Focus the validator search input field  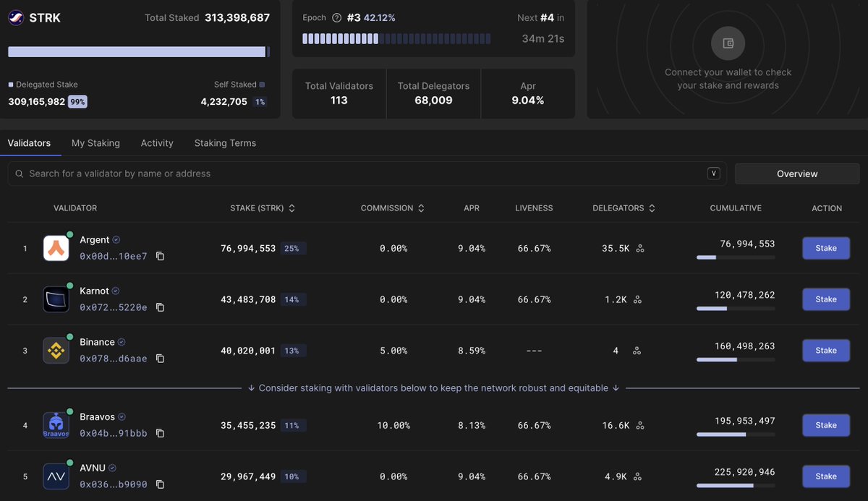[x=367, y=174]
